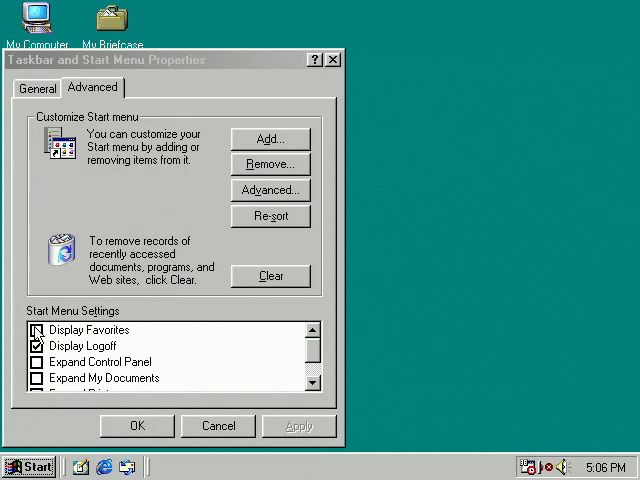Click the Add... button
Screen dimensions: 640x480
(271, 139)
